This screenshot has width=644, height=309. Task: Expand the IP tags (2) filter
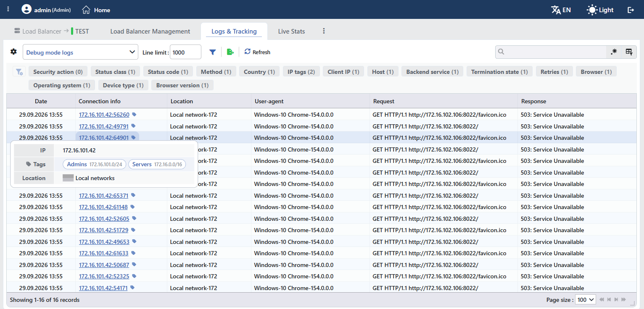tap(301, 72)
